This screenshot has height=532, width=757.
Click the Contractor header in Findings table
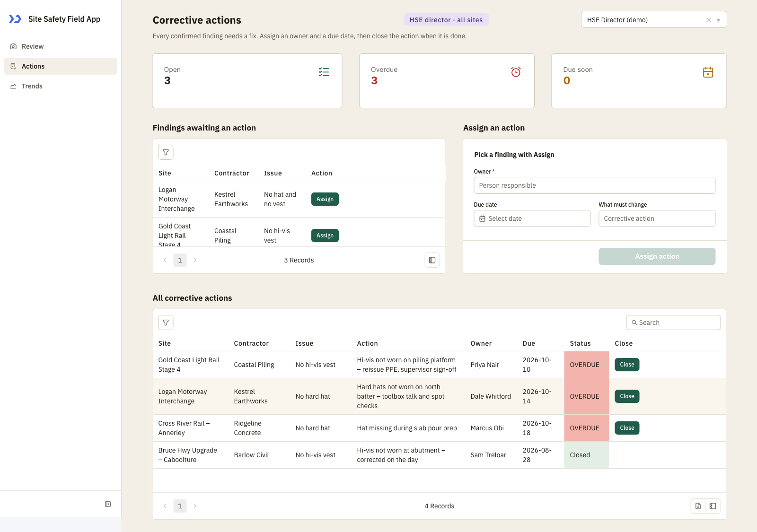(x=231, y=173)
